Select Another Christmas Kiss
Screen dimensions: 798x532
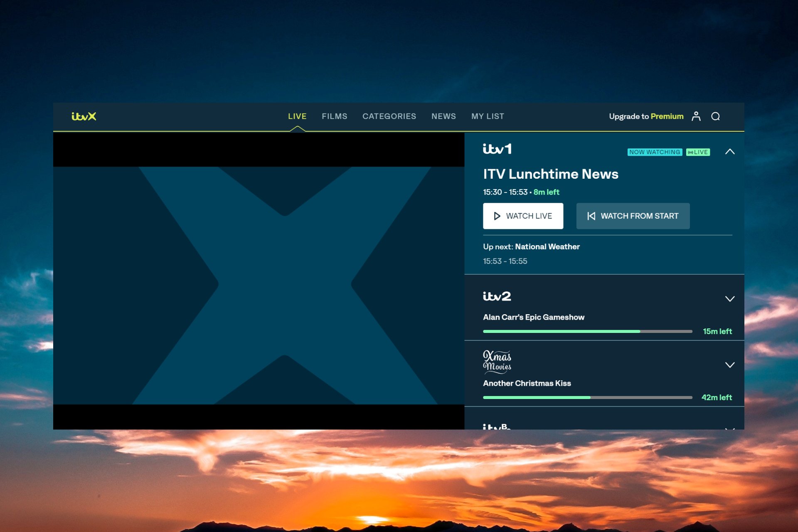click(x=527, y=383)
